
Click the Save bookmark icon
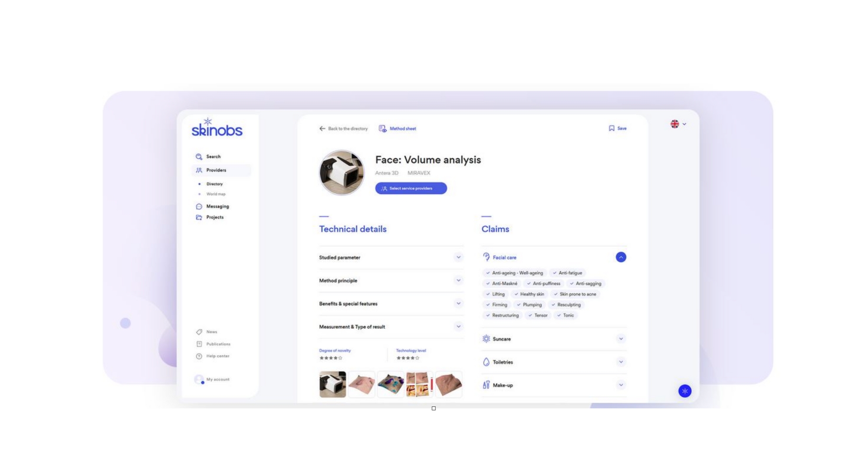612,128
